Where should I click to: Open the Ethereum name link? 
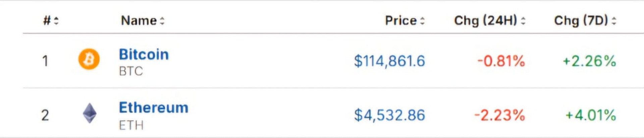click(154, 108)
